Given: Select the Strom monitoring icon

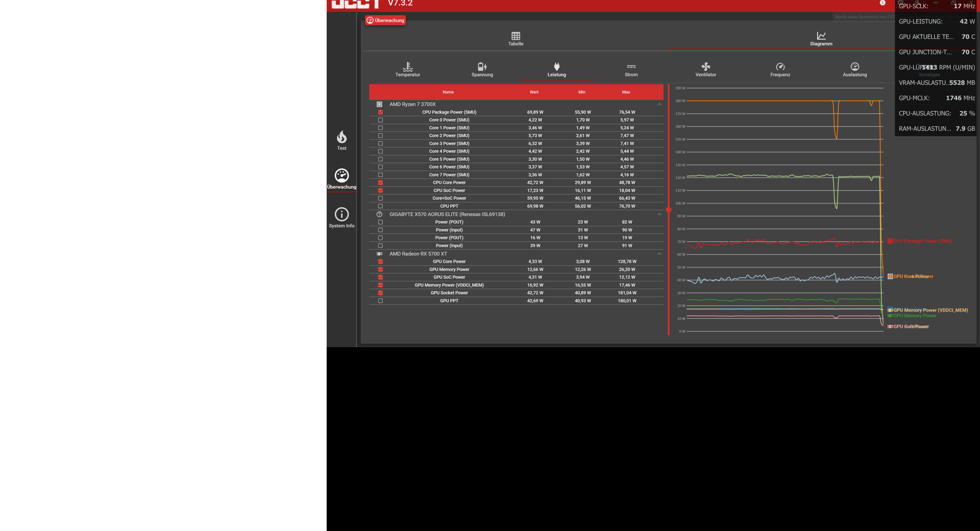Looking at the screenshot, I should [x=631, y=69].
